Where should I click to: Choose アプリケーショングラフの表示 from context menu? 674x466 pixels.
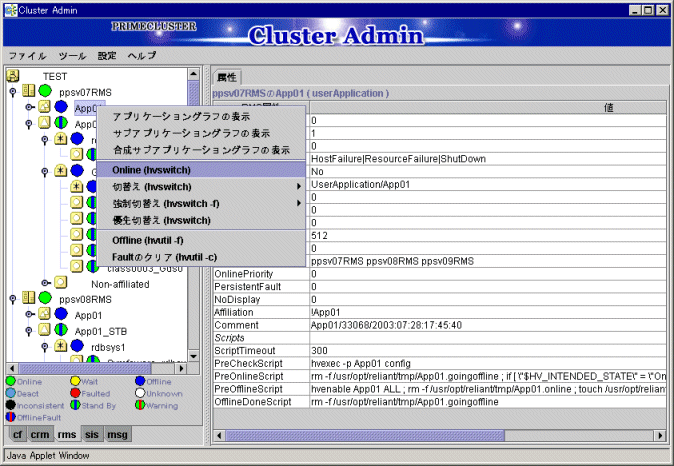coord(201,116)
